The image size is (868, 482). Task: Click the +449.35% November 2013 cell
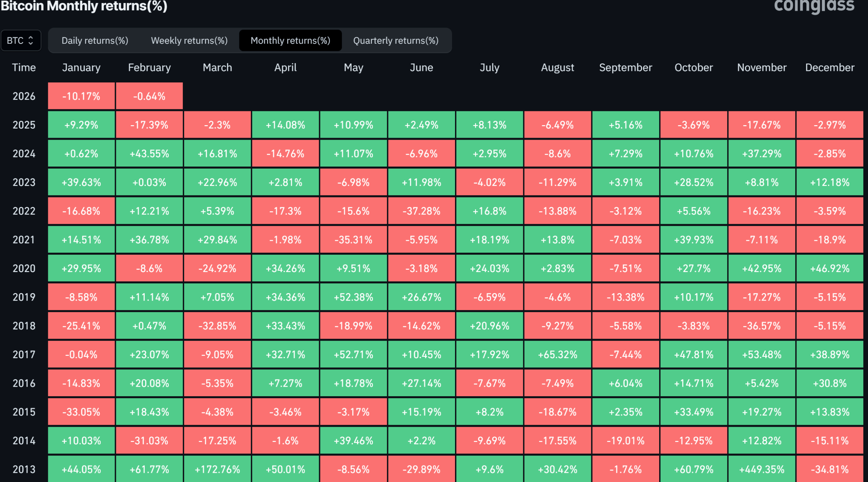(762, 469)
